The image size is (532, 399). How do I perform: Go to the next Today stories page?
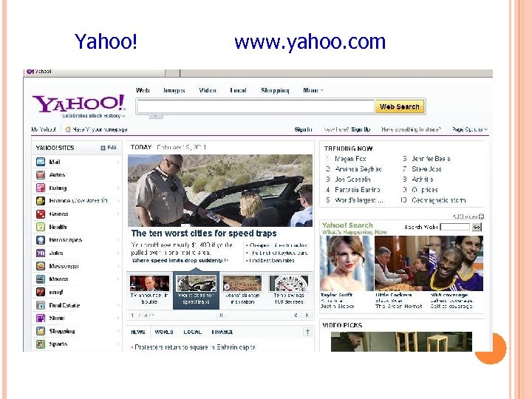[x=307, y=316]
